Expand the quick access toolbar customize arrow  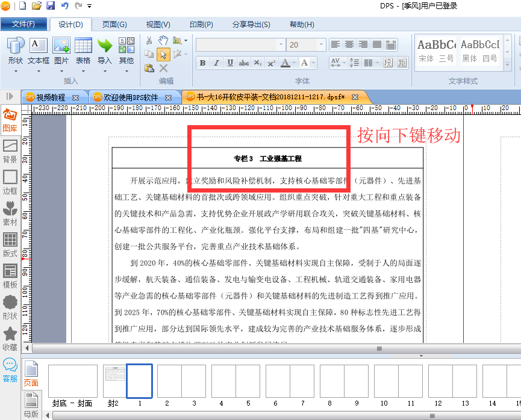(x=89, y=6)
